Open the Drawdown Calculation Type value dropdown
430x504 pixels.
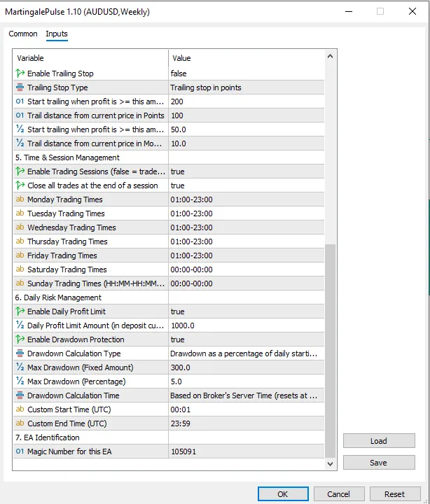point(247,353)
